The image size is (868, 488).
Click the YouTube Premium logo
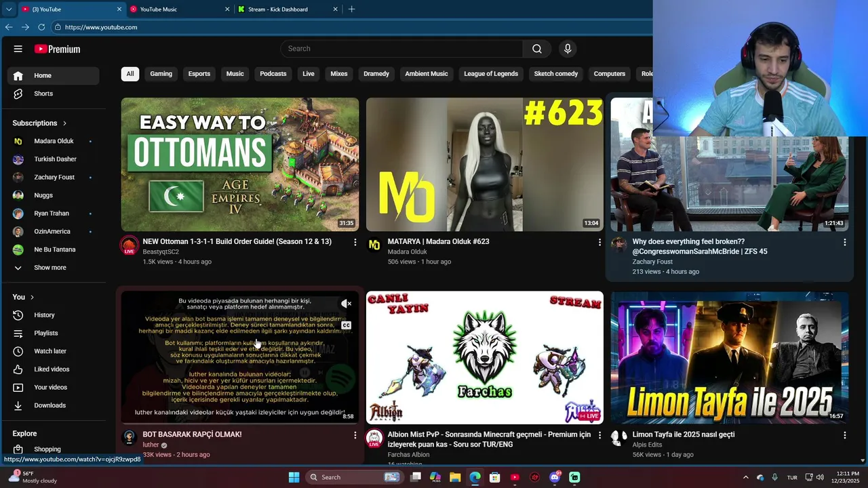click(57, 49)
